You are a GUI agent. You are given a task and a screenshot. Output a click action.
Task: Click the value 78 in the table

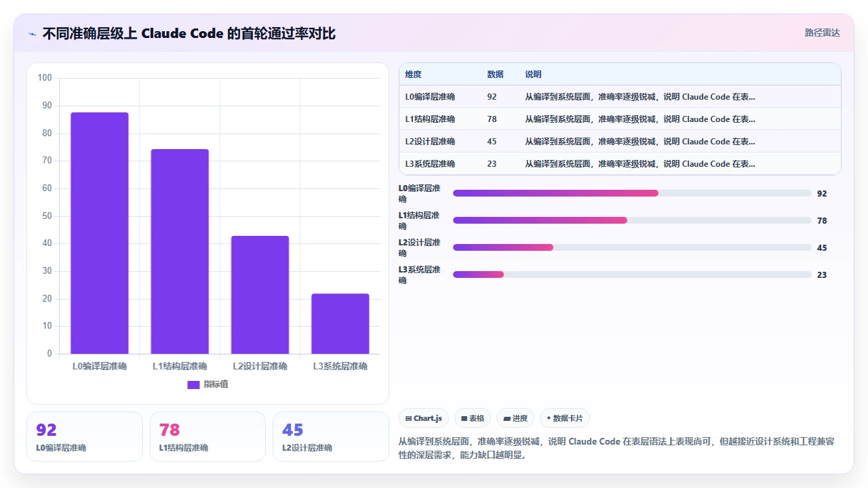(492, 119)
